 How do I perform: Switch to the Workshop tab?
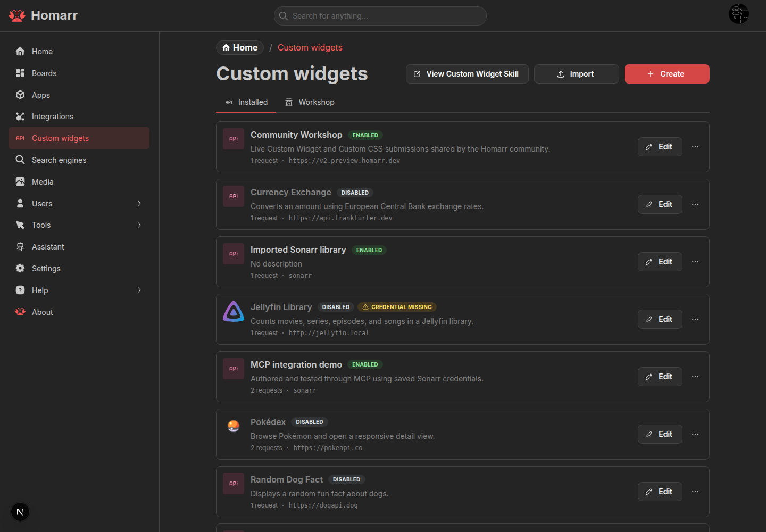tap(310, 102)
